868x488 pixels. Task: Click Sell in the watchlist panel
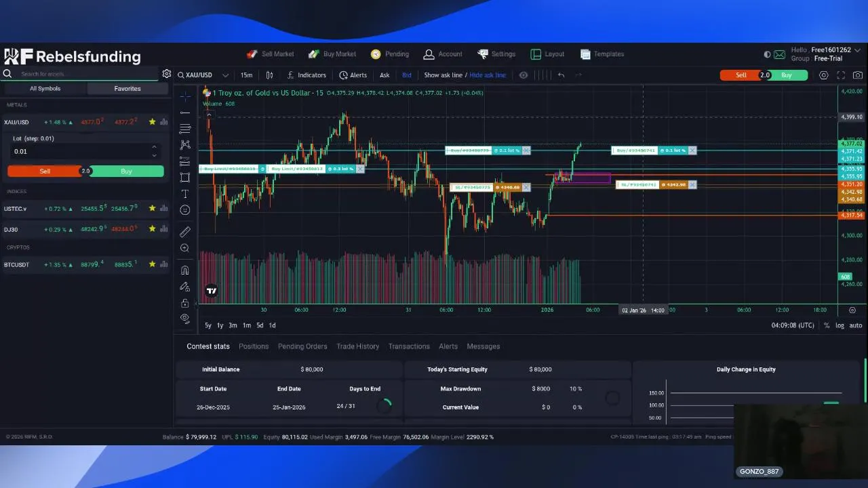coord(45,171)
